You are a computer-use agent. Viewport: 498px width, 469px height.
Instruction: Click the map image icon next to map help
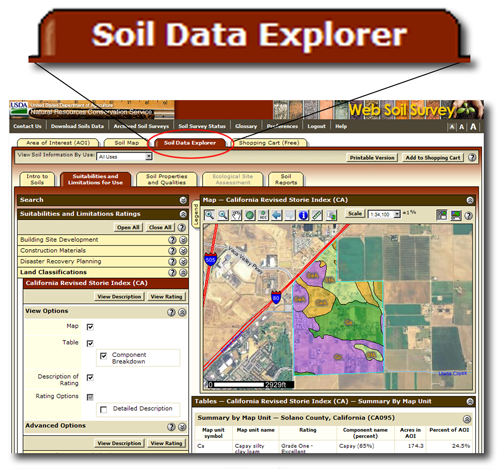click(456, 215)
